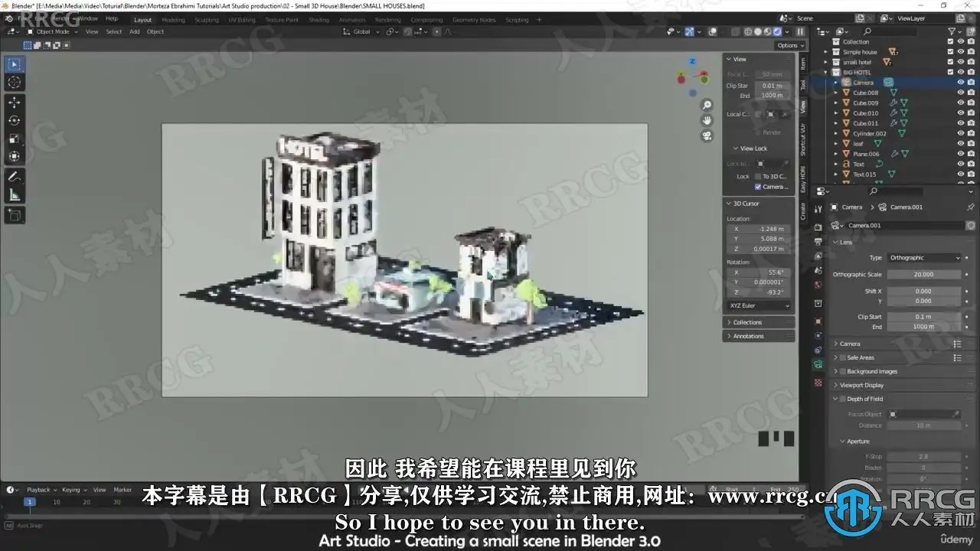Enable Safe Areas checkbox

tap(842, 357)
